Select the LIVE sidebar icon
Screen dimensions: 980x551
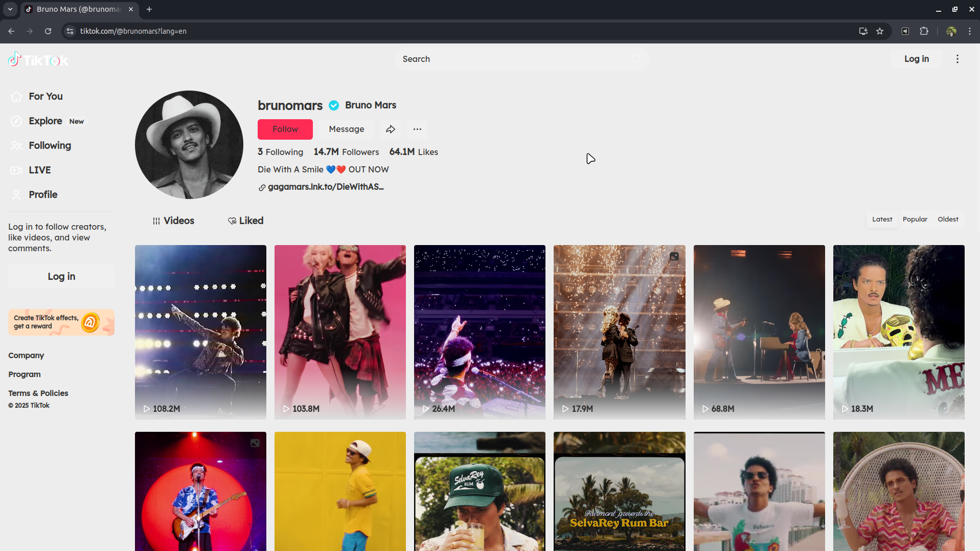pos(16,170)
